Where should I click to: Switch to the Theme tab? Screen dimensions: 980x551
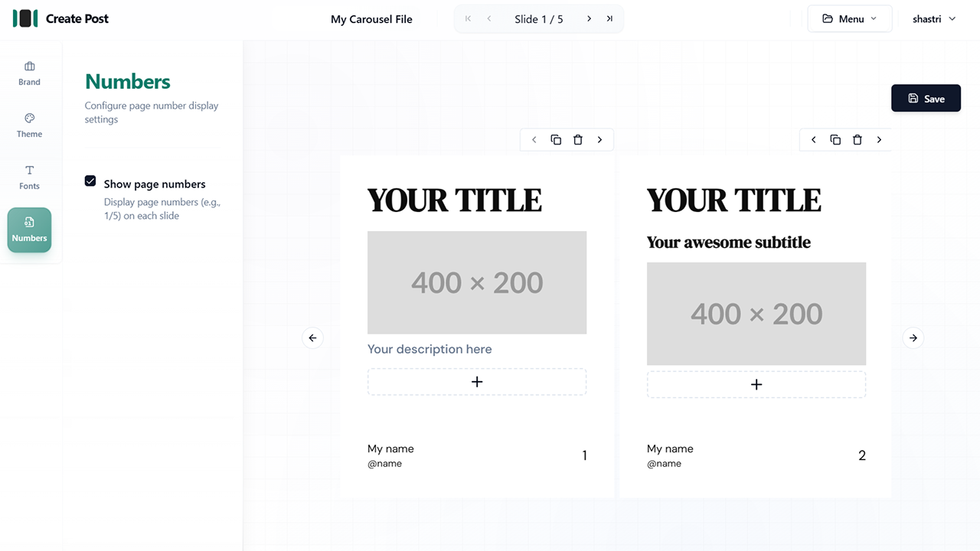pyautogui.click(x=29, y=126)
